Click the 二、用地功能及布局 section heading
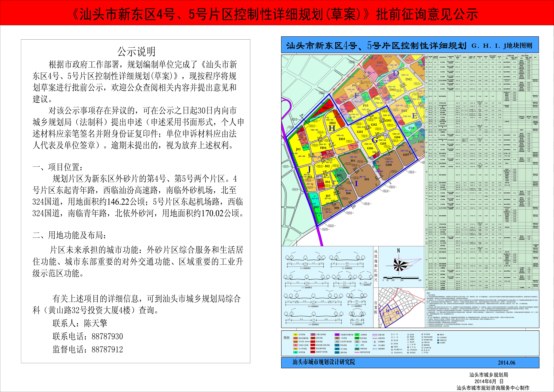Image resolution: width=554 pixels, height=392 pixels. click(x=69, y=235)
